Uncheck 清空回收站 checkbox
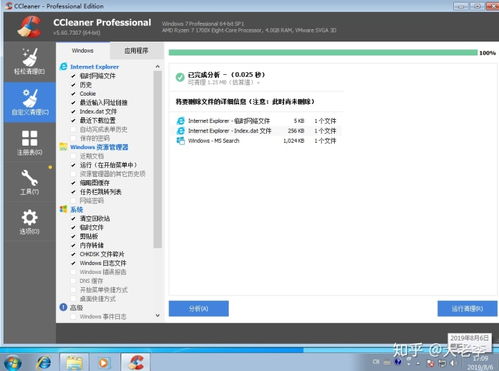This screenshot has width=499, height=371. (73, 219)
